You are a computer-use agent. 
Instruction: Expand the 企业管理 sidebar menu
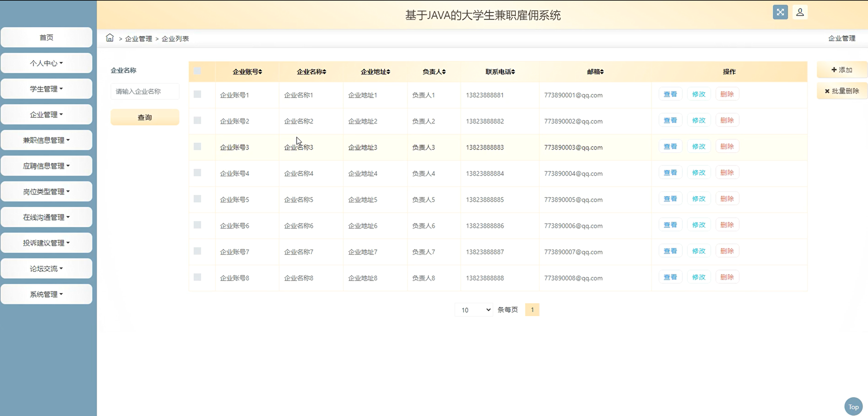[47, 115]
